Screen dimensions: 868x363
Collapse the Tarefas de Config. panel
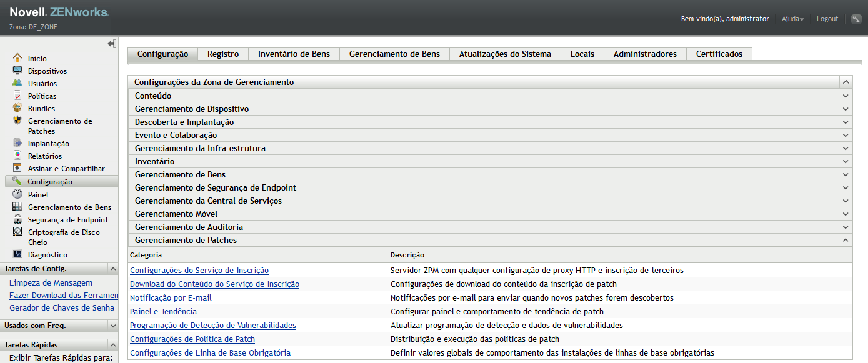point(112,268)
